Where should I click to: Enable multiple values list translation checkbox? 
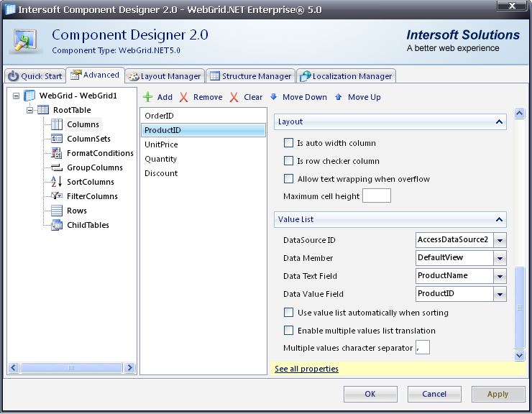[x=288, y=330]
